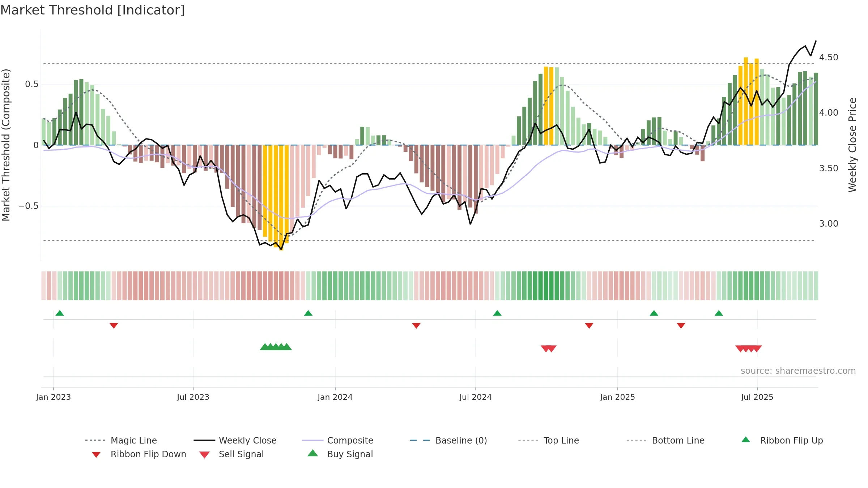Click the Market Threshold [Indicator] chart title
The image size is (868, 488).
[x=93, y=10]
